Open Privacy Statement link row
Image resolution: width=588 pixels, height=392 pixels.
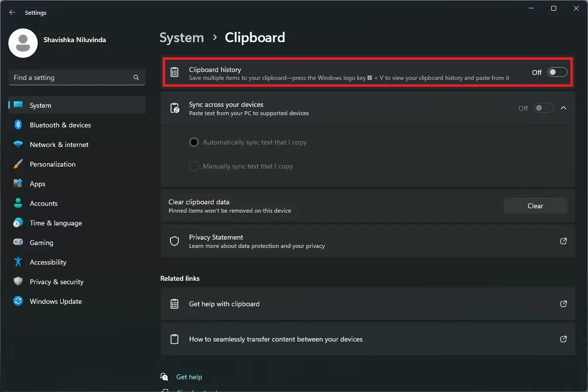[x=367, y=241]
